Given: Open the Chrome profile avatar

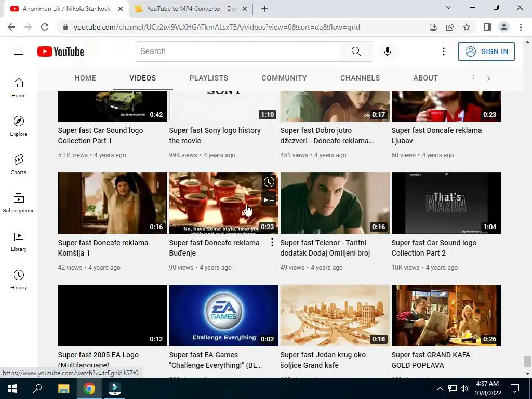Looking at the screenshot, I should coord(504,27).
